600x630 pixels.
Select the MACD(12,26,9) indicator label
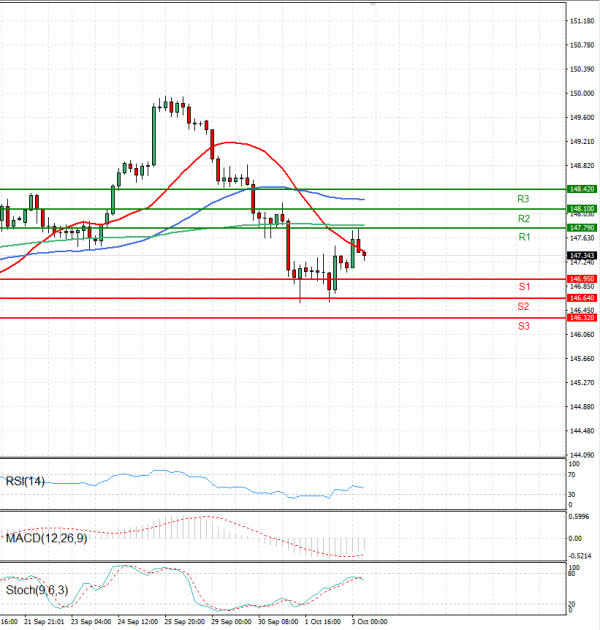tap(47, 539)
